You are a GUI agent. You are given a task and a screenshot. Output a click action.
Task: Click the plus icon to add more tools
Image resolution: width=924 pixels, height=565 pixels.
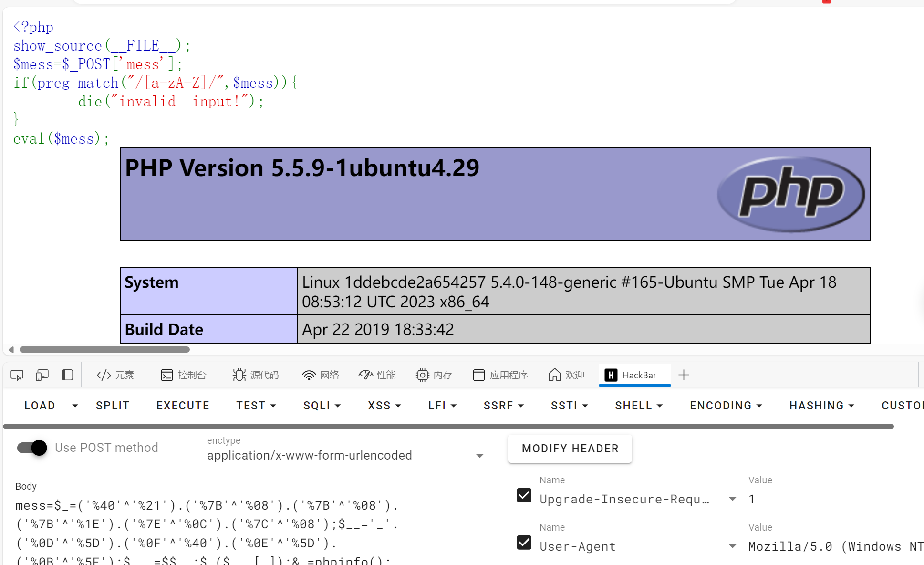(x=684, y=375)
